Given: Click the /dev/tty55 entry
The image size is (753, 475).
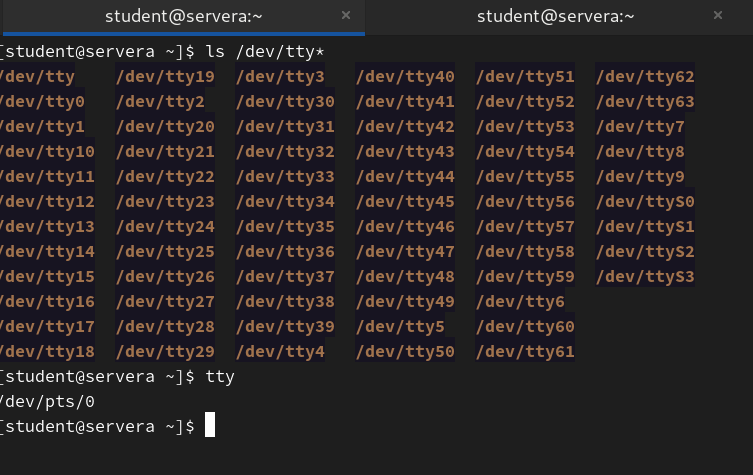Looking at the screenshot, I should [x=525, y=176].
